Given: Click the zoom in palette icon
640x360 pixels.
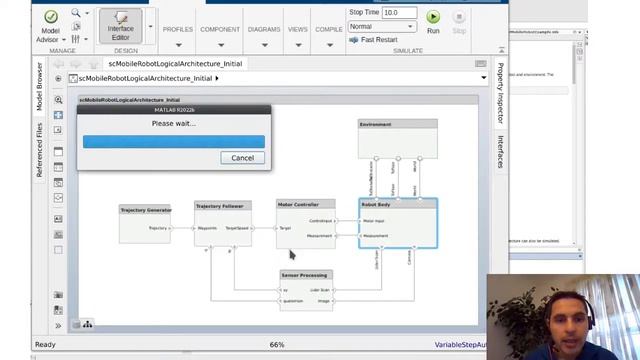Looking at the screenshot, I should (x=58, y=100).
